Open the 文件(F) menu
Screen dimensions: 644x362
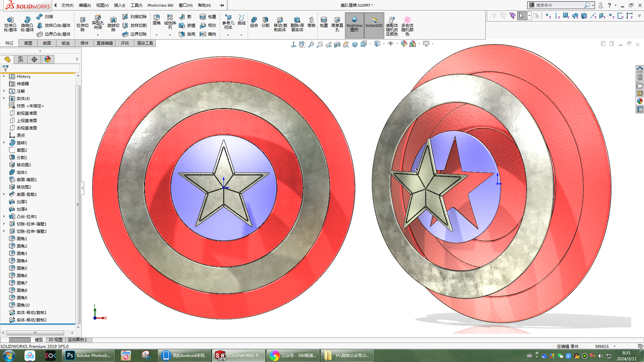tap(67, 5)
